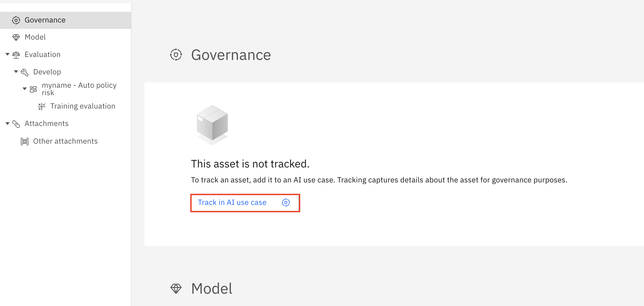Collapse the Evaluation tree section
This screenshot has height=306, width=644.
pos(7,54)
